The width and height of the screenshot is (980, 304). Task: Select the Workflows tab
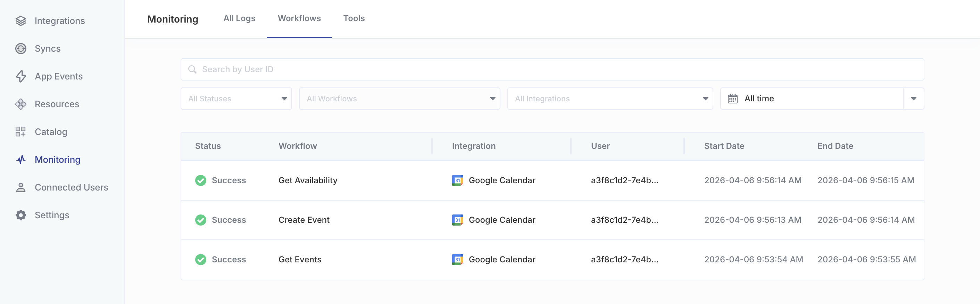coord(299,18)
